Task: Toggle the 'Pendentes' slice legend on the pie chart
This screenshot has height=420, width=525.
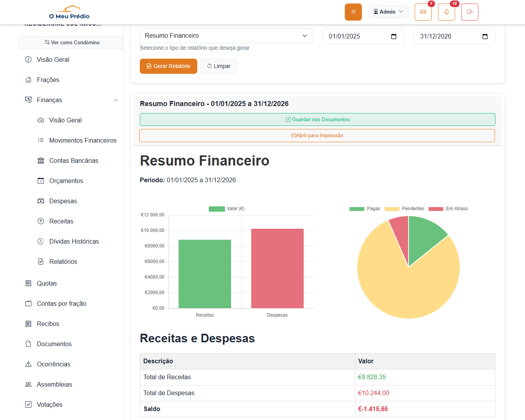Action: tap(413, 209)
